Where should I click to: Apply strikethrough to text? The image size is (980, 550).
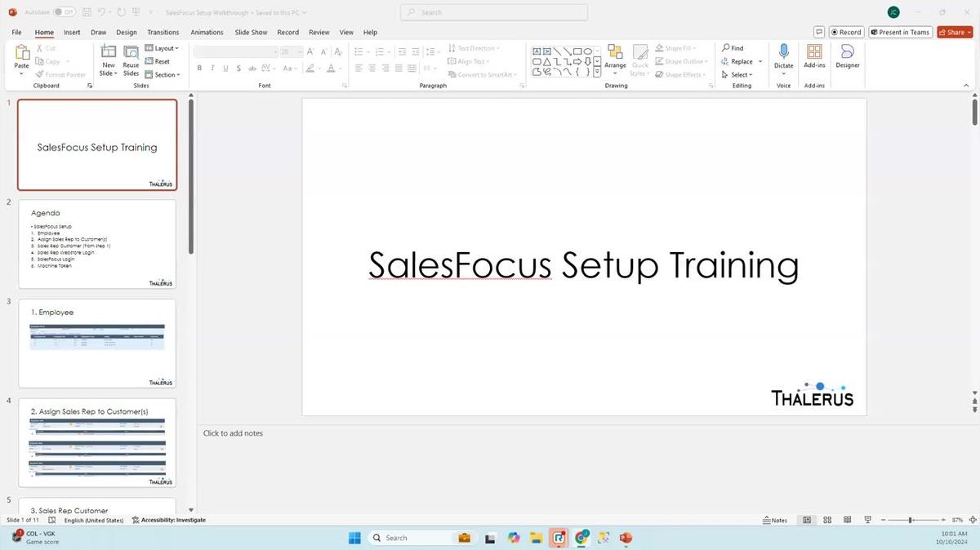238,69
